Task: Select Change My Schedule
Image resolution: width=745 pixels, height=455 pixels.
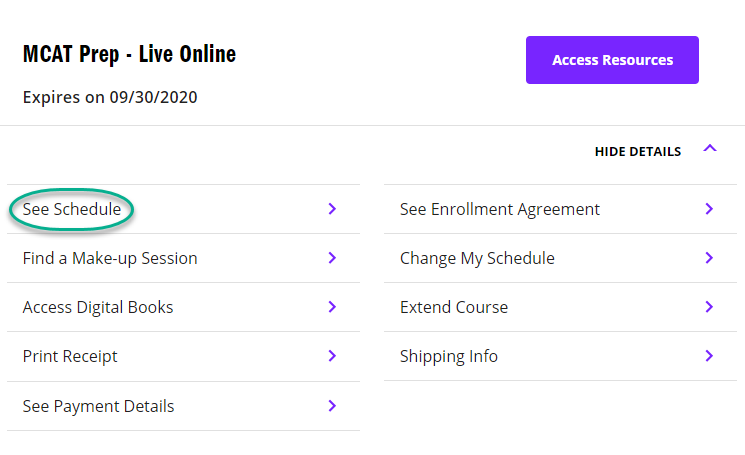Action: (477, 258)
